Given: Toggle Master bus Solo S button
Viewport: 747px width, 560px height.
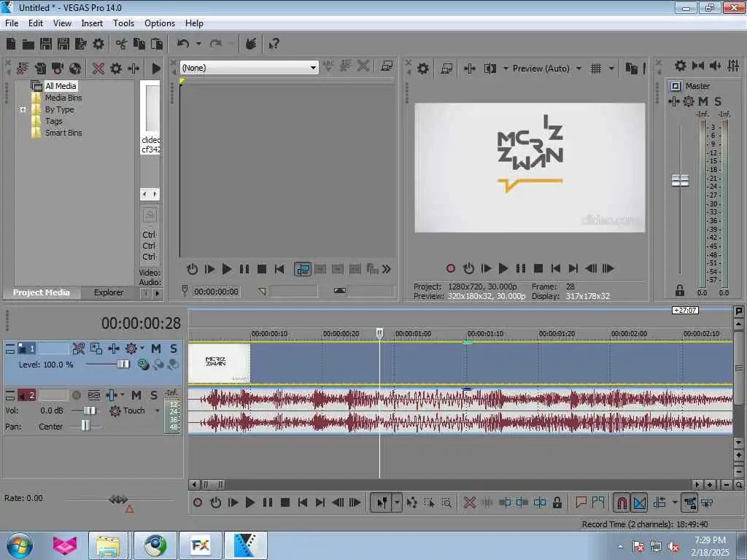Looking at the screenshot, I should point(718,101).
